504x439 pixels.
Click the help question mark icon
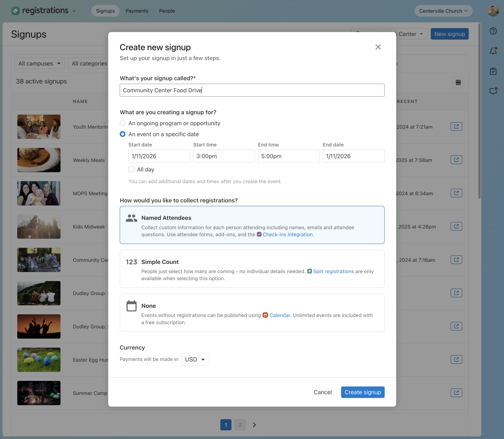(x=493, y=31)
